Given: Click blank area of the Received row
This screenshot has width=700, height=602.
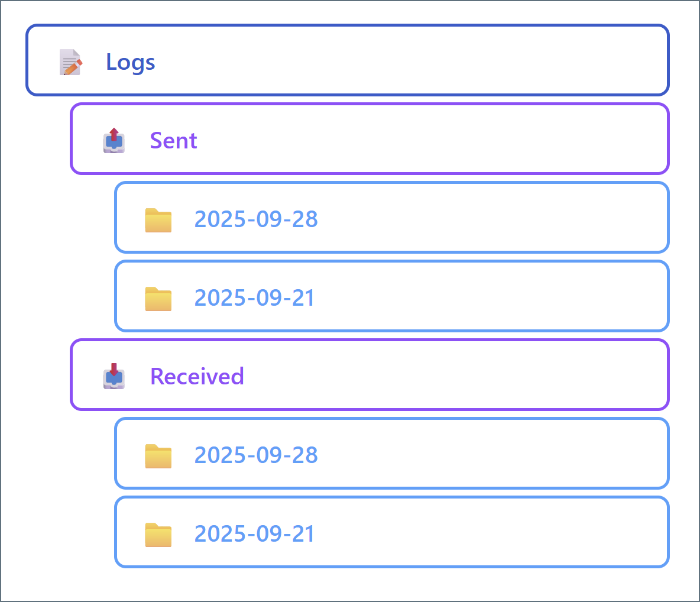Looking at the screenshot, I should [455, 375].
